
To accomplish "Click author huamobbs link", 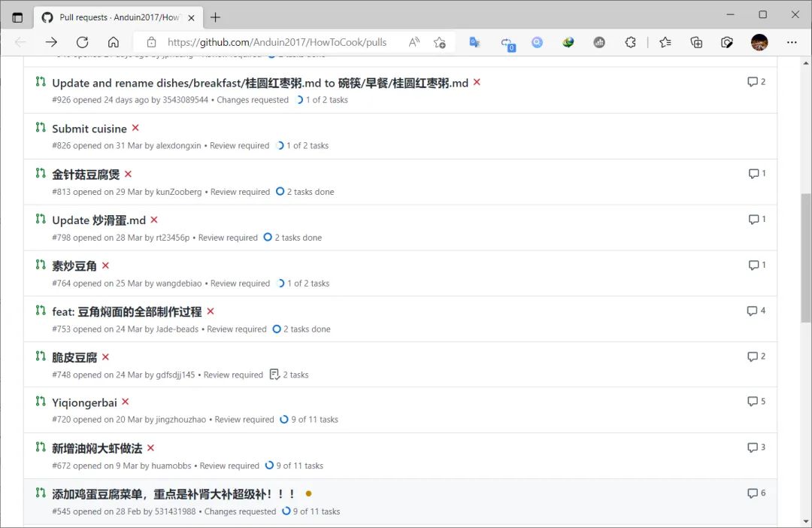I will pyautogui.click(x=171, y=466).
